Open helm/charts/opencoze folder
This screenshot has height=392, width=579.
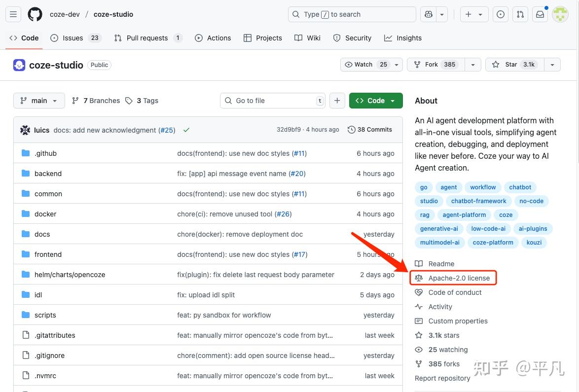(70, 275)
